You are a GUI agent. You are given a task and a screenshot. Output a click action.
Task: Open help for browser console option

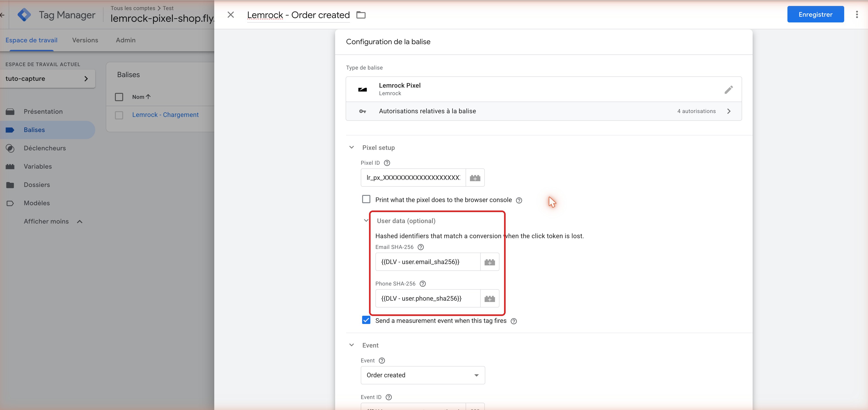(x=519, y=200)
